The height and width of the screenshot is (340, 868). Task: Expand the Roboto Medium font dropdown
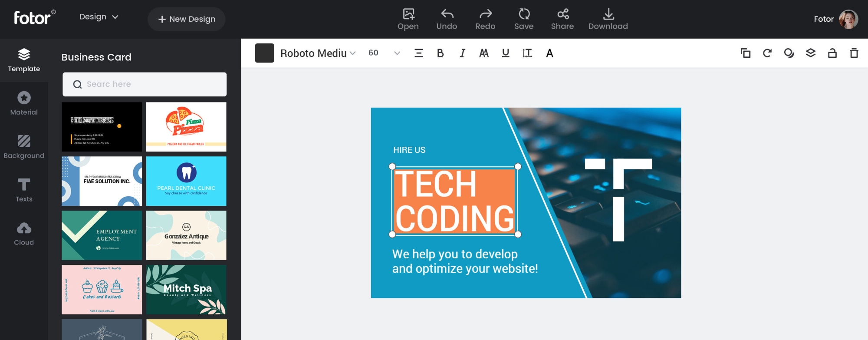click(x=318, y=53)
